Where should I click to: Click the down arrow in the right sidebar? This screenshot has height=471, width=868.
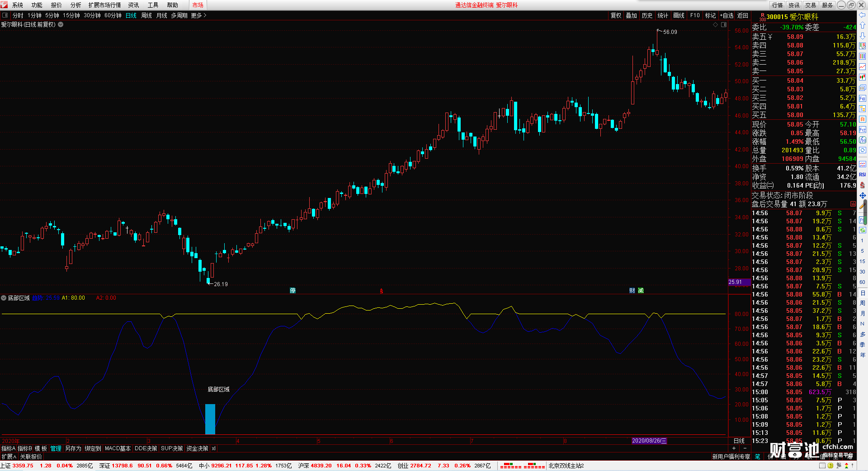[863, 36]
